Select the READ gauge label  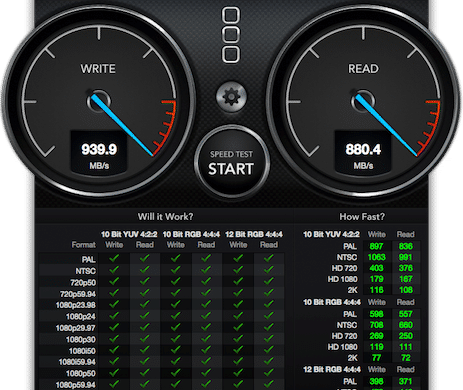click(x=363, y=69)
